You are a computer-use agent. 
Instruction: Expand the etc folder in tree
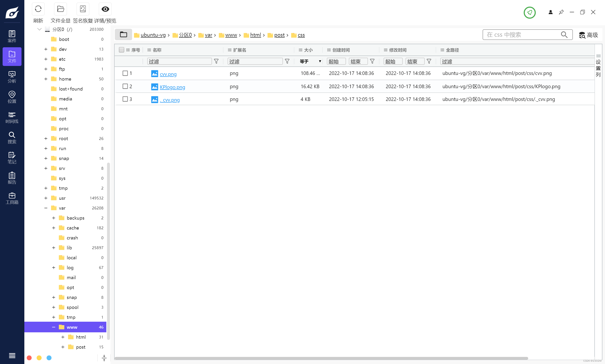[46, 59]
